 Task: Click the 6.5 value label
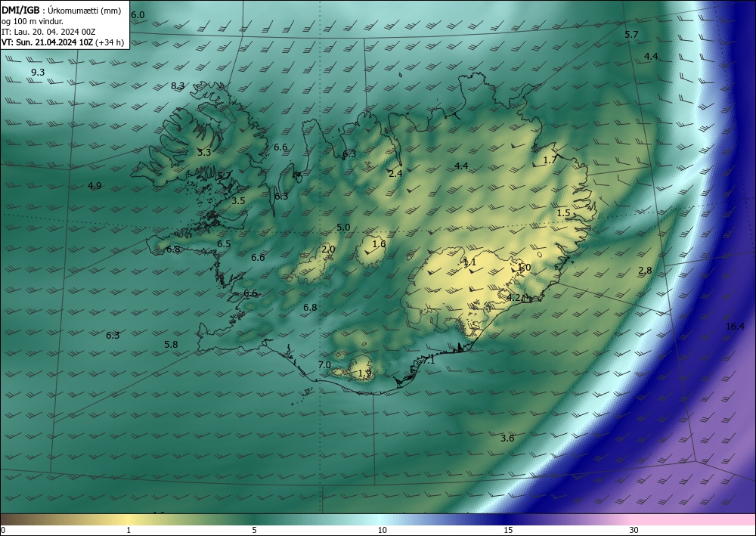pyautogui.click(x=224, y=244)
